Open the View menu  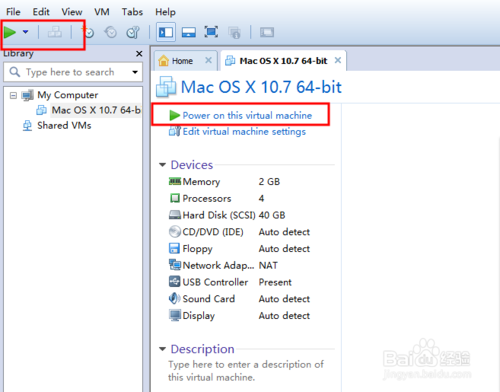[72, 12]
